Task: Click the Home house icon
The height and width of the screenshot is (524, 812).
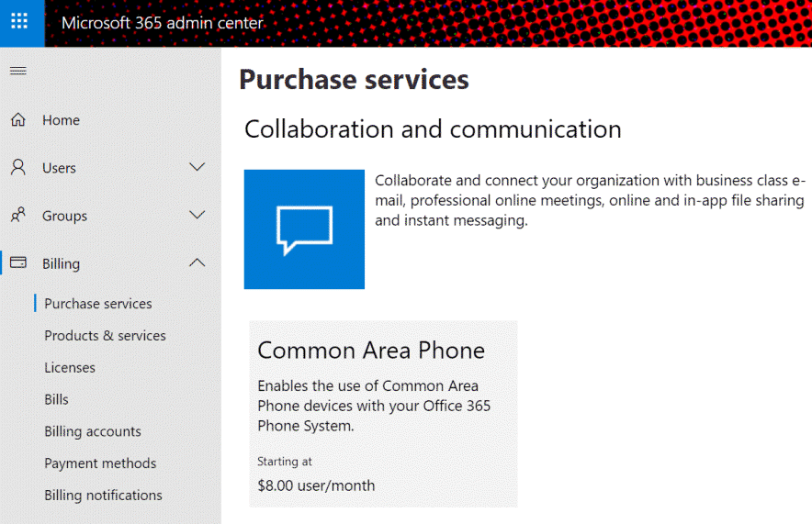Action: pyautogui.click(x=18, y=119)
